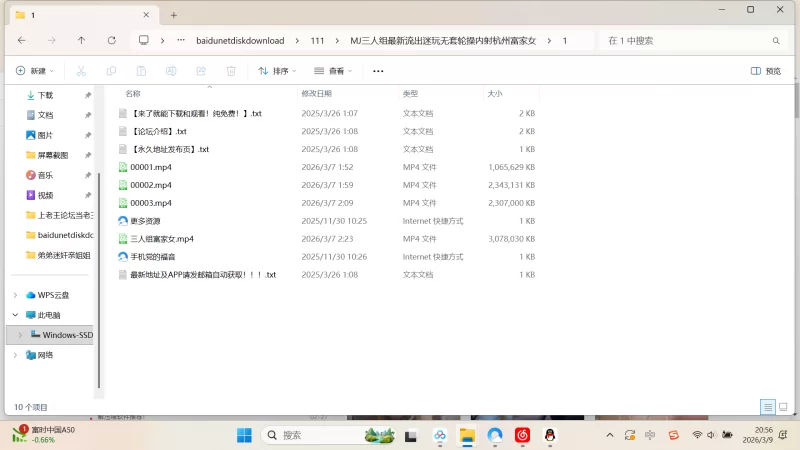Switch to large icons view in status bar

pos(784,407)
